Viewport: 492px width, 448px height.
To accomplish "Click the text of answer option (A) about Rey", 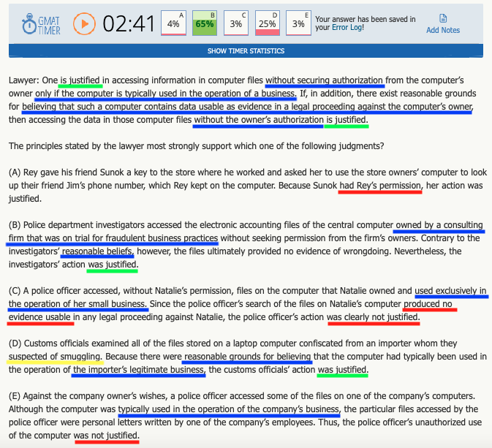I will tap(248, 186).
